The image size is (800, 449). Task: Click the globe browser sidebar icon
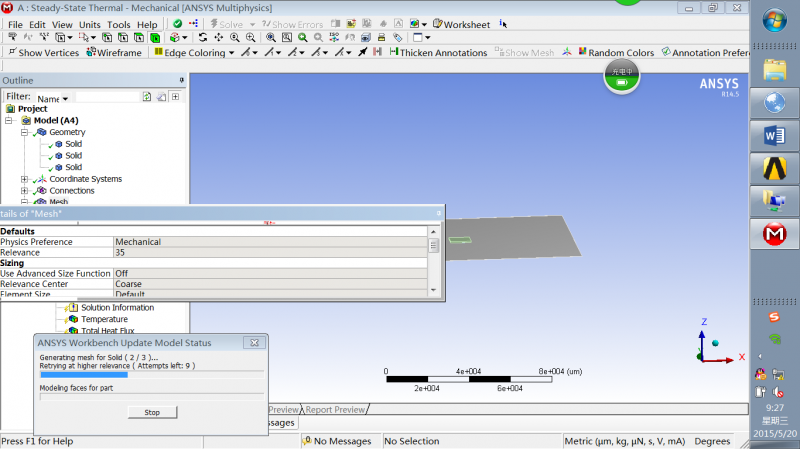pyautogui.click(x=774, y=103)
